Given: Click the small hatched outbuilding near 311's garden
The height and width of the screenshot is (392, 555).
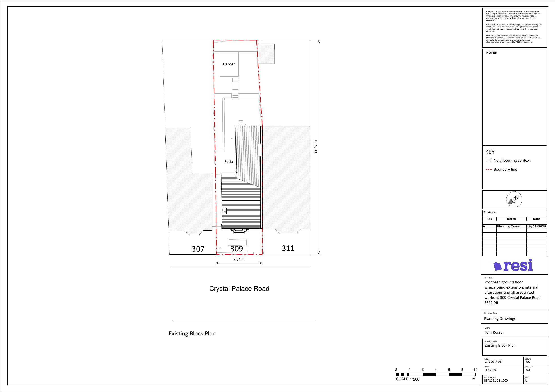Looking at the screenshot, I should (x=267, y=54).
